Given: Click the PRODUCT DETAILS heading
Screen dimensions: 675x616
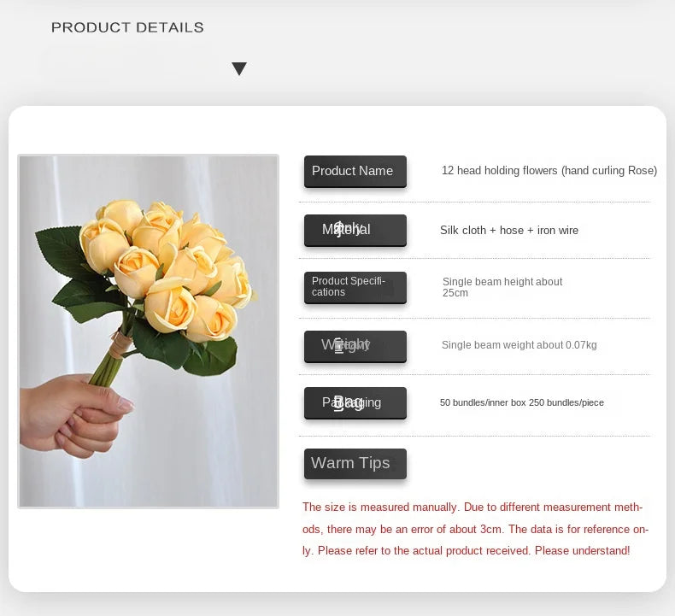Looking at the screenshot, I should click(x=127, y=27).
